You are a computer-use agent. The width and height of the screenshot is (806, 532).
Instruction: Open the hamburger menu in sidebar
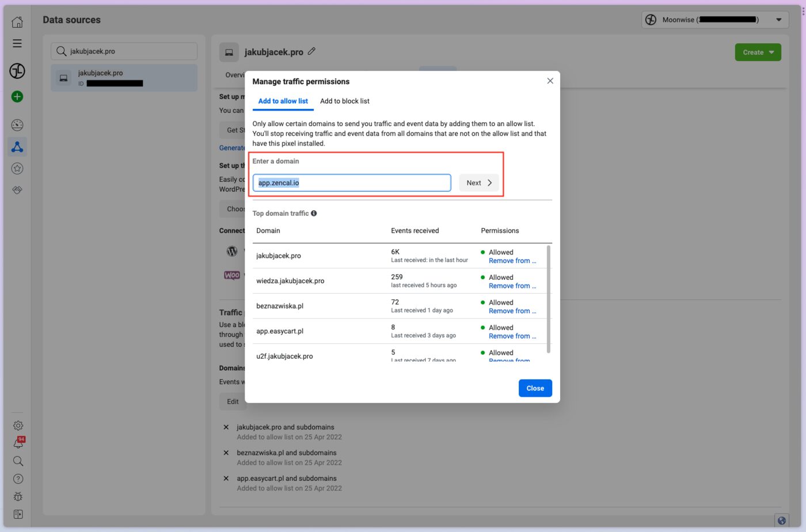click(x=17, y=43)
